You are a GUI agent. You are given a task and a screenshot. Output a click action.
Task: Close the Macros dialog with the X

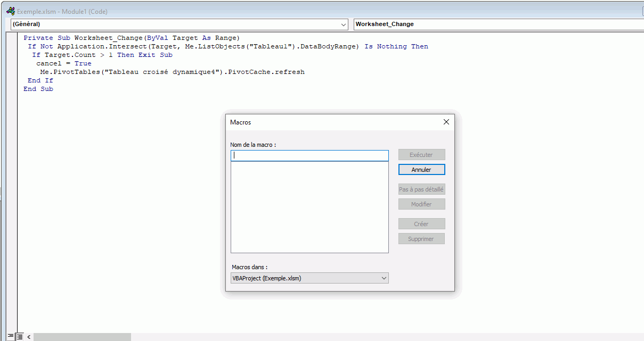click(x=446, y=122)
